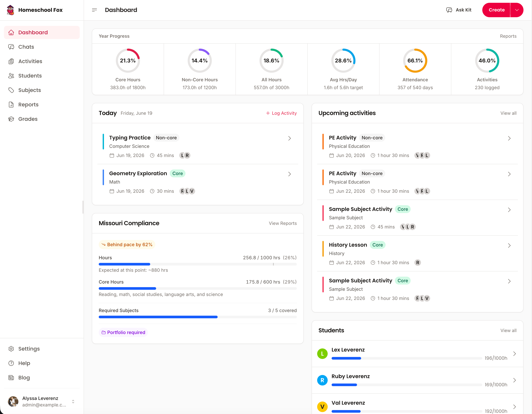Click the Blog newspaper icon in sidebar
The image size is (532, 414).
[11, 377]
